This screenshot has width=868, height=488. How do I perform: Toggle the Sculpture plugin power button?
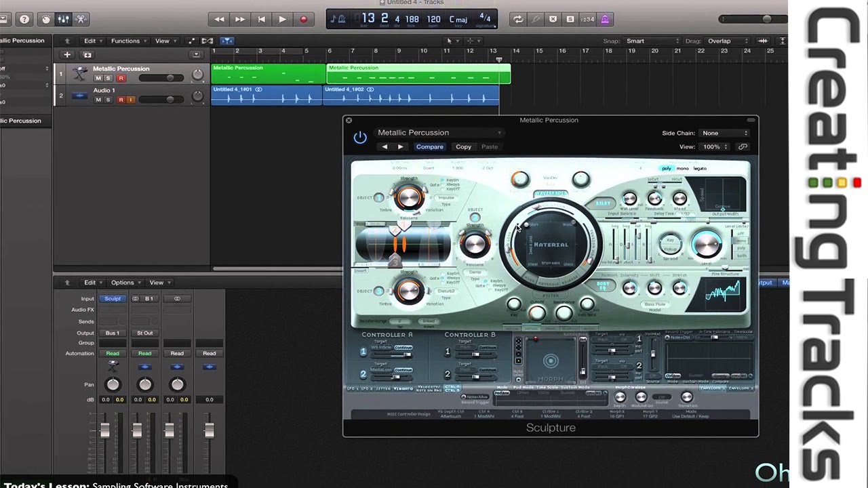pyautogui.click(x=360, y=138)
